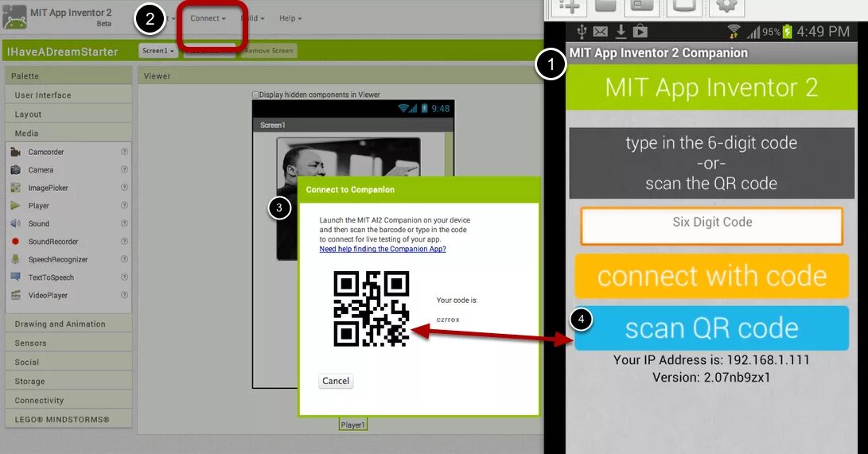Expand the Sensors palette section
Viewport: 868px width, 454px height.
[68, 343]
